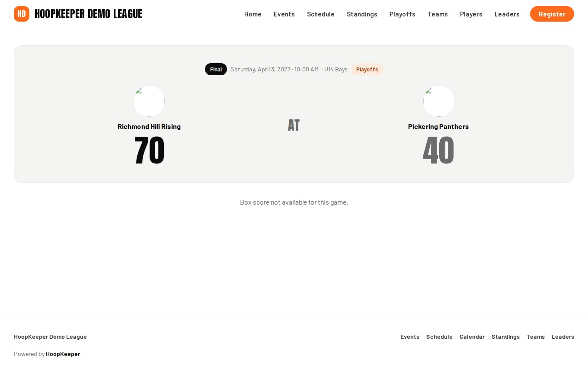Click the orange Register button
The width and height of the screenshot is (588, 372).
point(552,14)
